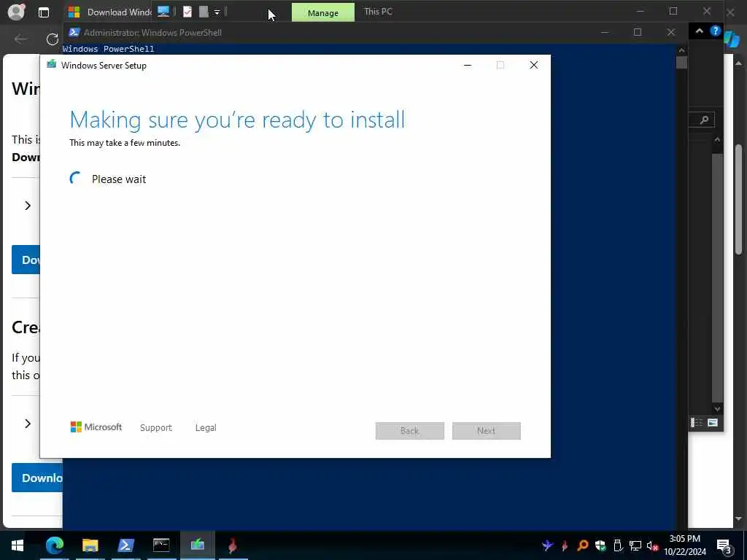
Task: Open File Explorer from the taskbar
Action: coord(90,545)
